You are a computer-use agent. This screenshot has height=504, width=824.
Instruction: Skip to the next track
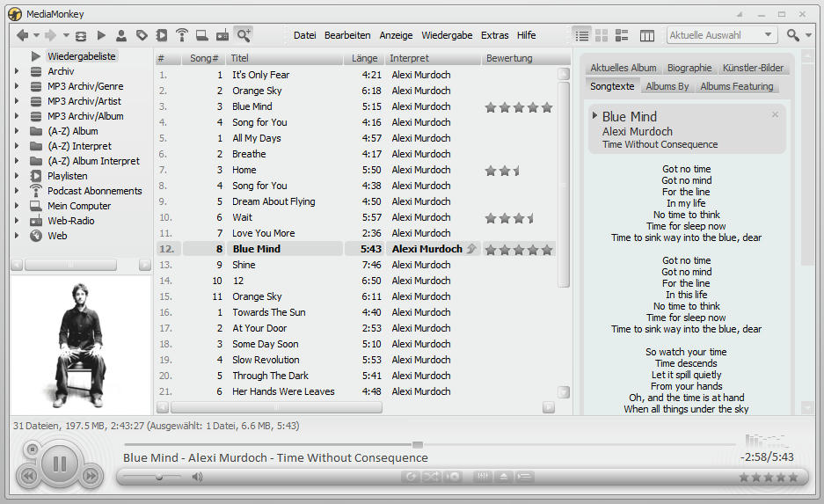coord(91,476)
